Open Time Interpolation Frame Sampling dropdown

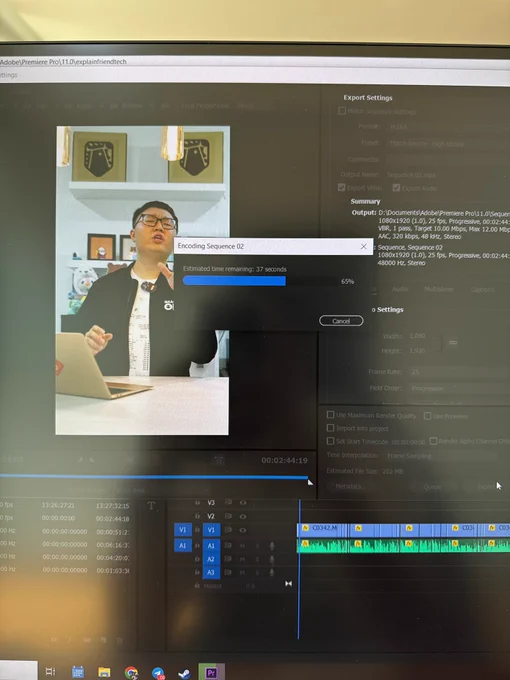click(x=440, y=456)
